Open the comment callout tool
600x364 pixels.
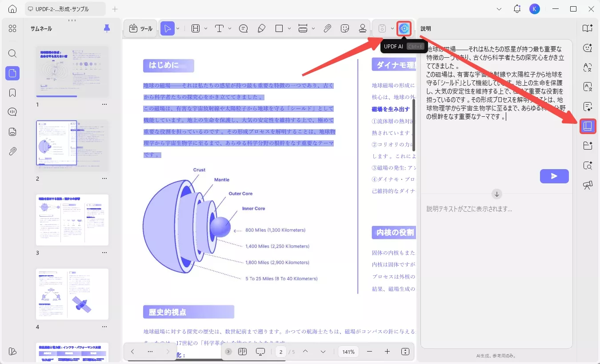click(243, 28)
